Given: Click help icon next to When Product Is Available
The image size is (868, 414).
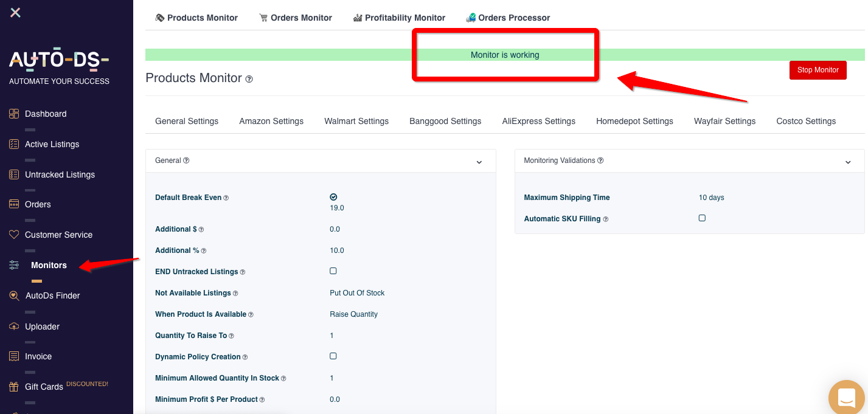Looking at the screenshot, I should [251, 315].
